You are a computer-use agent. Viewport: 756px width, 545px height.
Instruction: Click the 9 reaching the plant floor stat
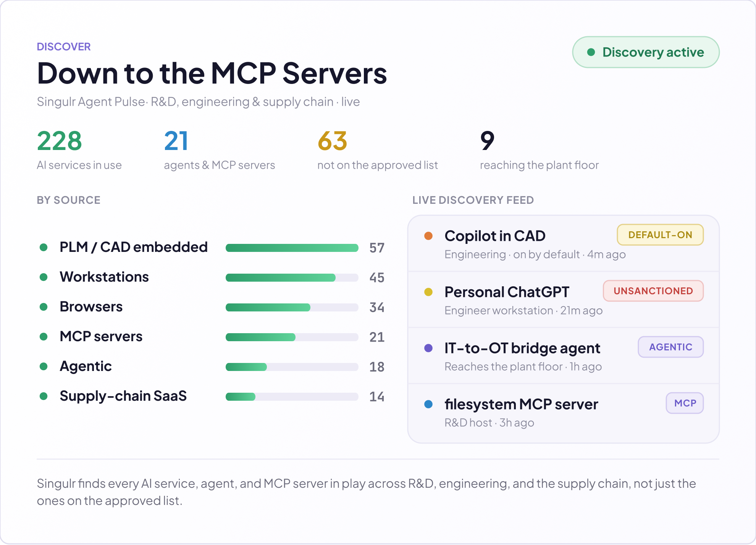pyautogui.click(x=539, y=150)
